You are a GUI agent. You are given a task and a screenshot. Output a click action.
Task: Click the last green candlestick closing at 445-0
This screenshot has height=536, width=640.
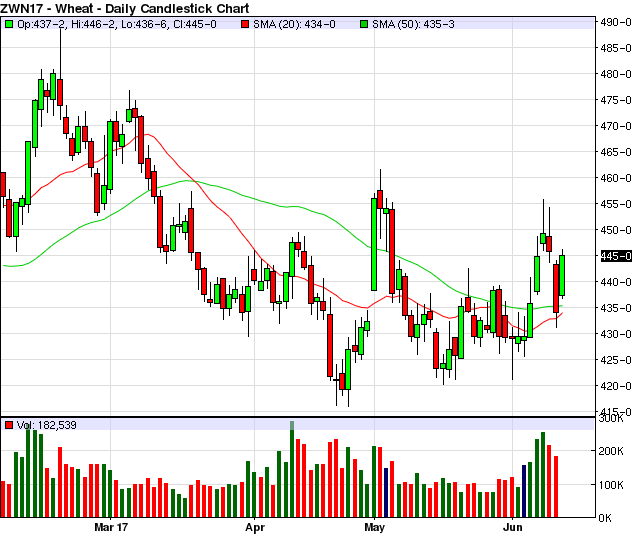click(x=562, y=275)
